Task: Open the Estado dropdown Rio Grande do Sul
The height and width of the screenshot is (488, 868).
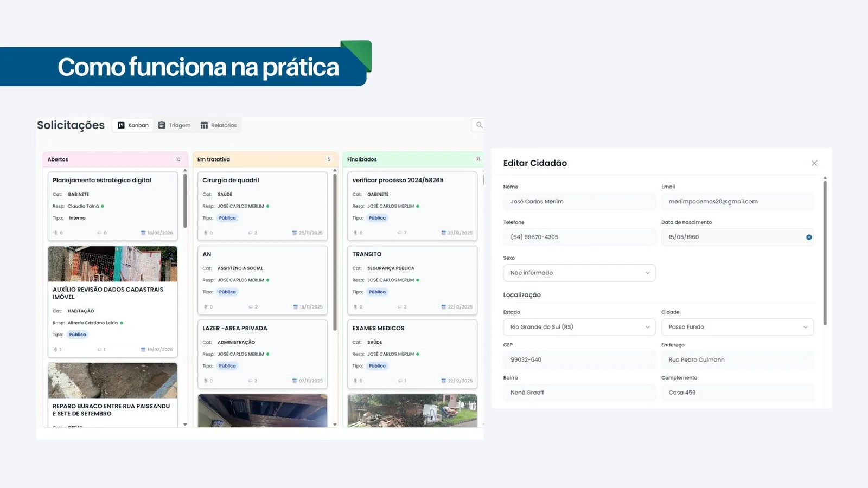Action: pyautogui.click(x=579, y=327)
